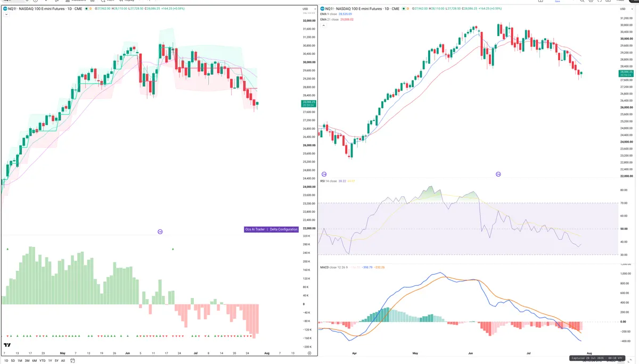The image size is (639, 364).
Task: Select EMA 21 close indicator legend
Action: tap(329, 19)
